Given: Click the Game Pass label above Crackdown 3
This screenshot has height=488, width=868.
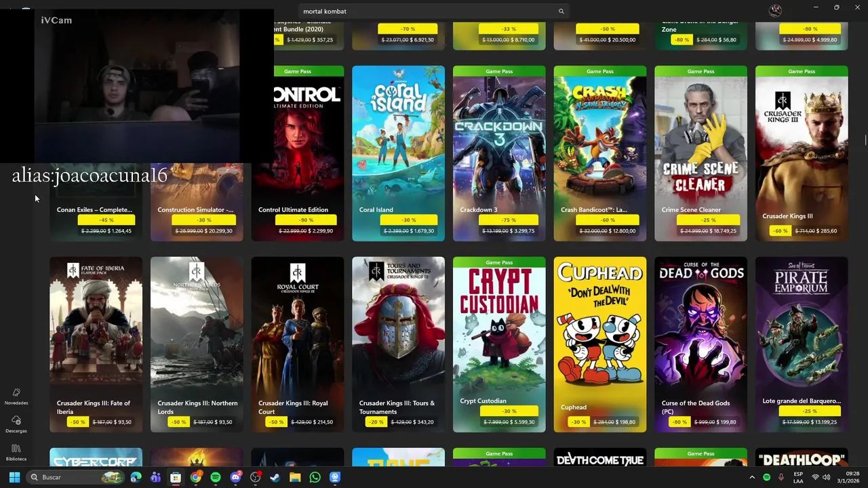Looking at the screenshot, I should coord(499,71).
